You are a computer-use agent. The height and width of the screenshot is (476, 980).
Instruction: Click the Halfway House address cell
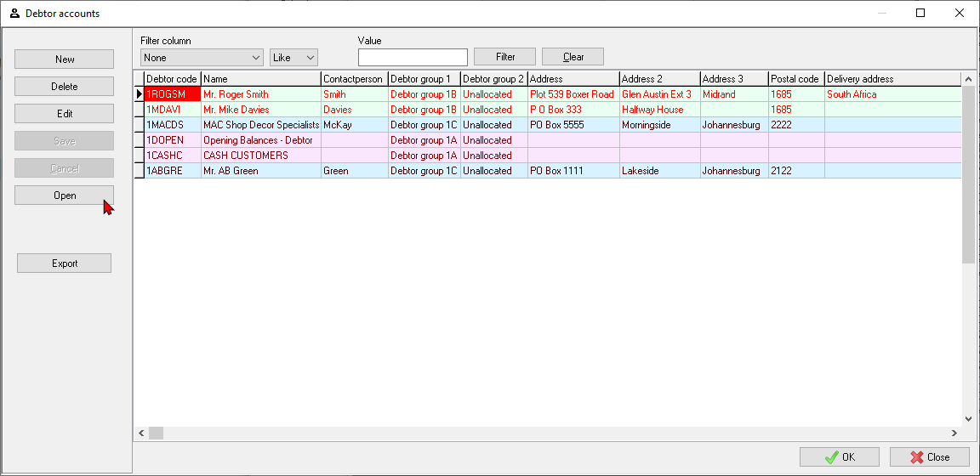[x=660, y=110]
